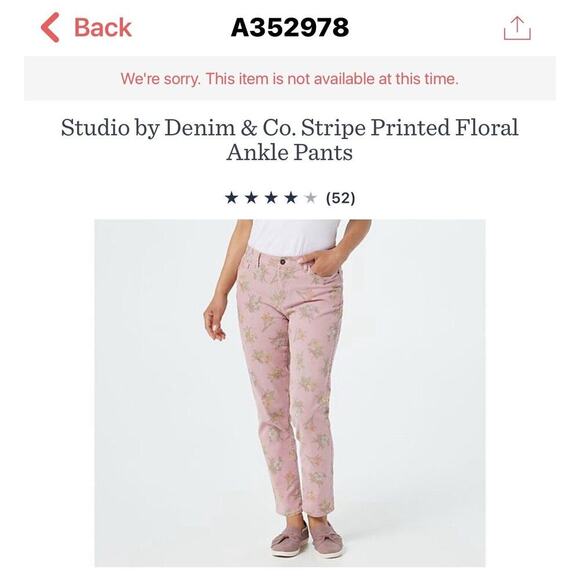Tap the waist button on the pants
580x580 pixels.
click(x=283, y=262)
